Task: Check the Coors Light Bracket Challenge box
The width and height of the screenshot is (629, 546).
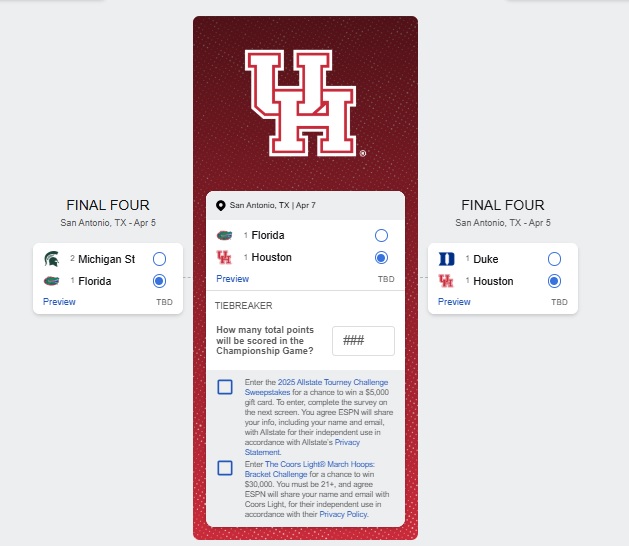Action: [225, 468]
